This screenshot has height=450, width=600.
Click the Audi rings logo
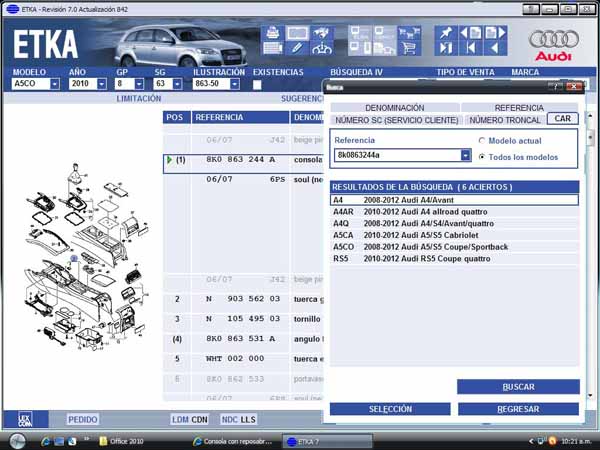coord(553,39)
